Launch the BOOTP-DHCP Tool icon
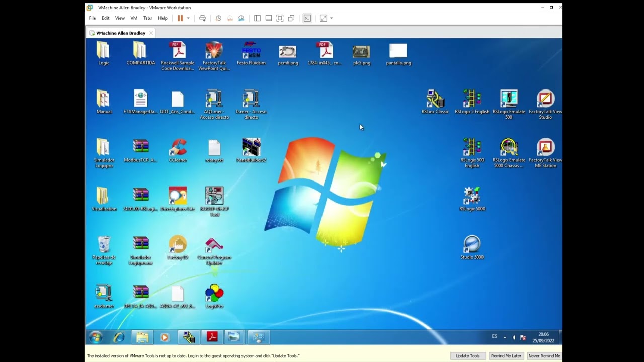Viewport: 644px width, 362px height. (214, 202)
